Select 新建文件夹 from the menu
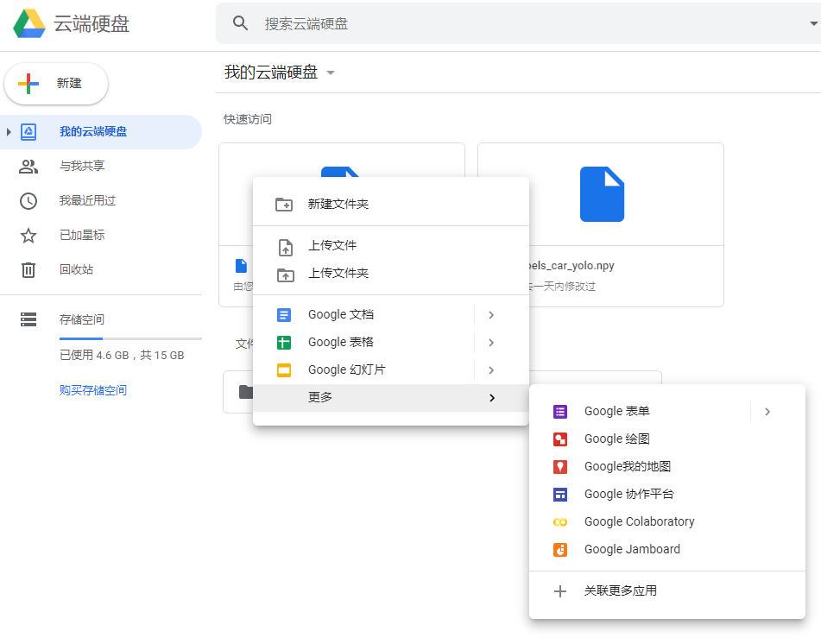Screen dimensions: 821x644 390,205
